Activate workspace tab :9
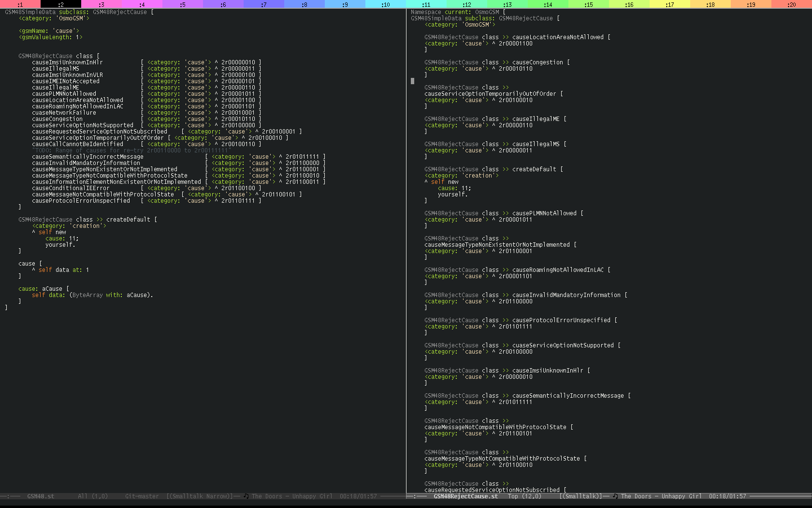 (345, 4)
